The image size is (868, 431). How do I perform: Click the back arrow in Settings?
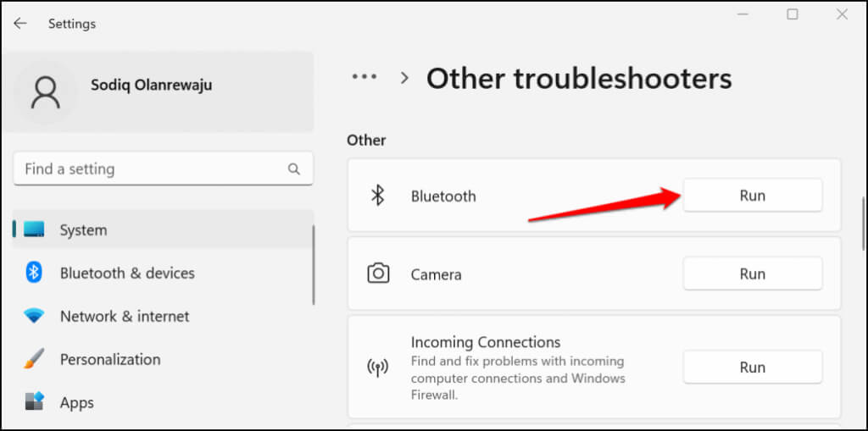[x=20, y=24]
